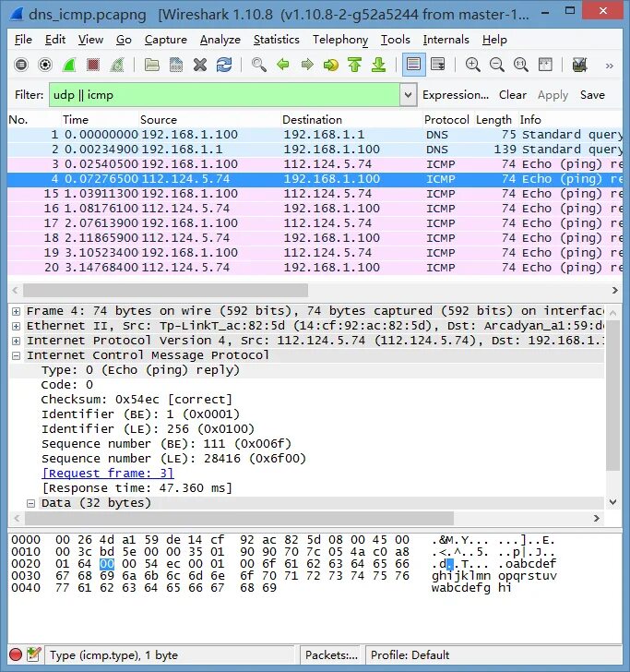Open the Tools menu
Image resolution: width=630 pixels, height=672 pixels.
396,40
